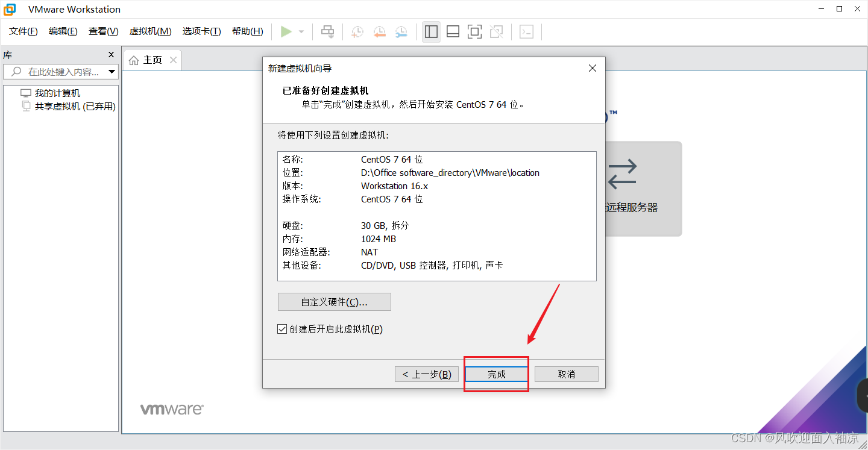Open the 选项卡(T) menu
The width and height of the screenshot is (868, 450).
pos(202,31)
